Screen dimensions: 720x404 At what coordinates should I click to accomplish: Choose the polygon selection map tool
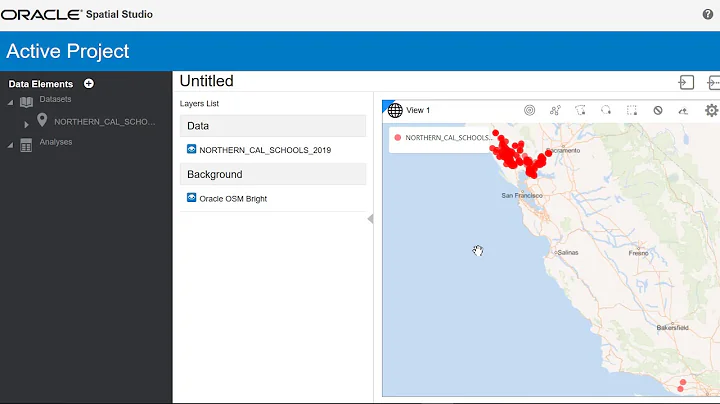pos(581,110)
